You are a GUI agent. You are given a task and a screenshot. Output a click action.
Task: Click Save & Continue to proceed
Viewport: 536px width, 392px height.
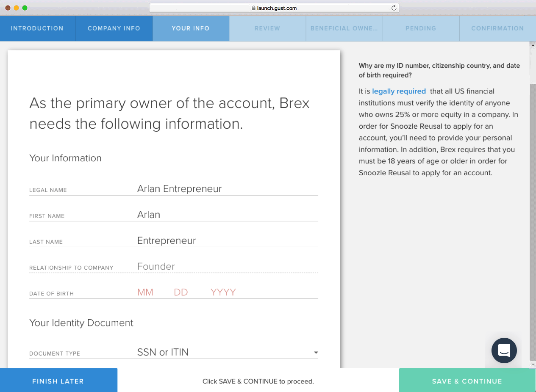click(467, 381)
